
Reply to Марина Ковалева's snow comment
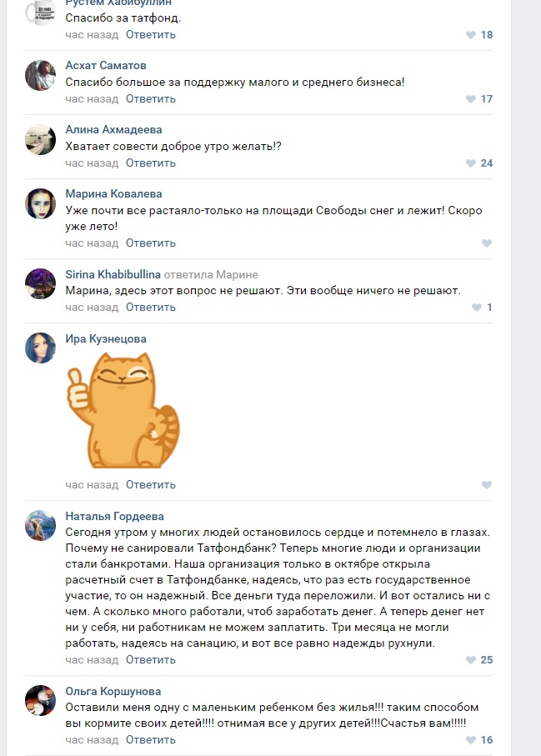point(150,243)
